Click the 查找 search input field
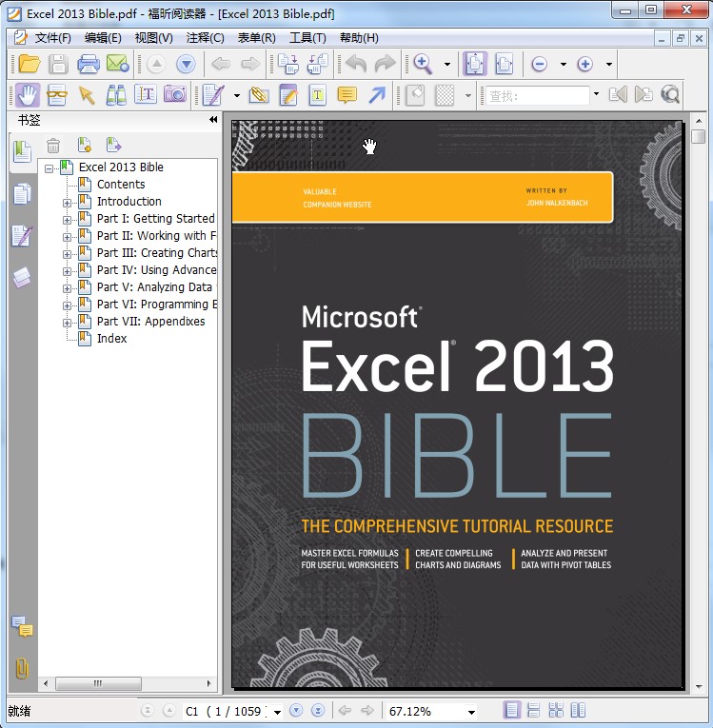713x728 pixels. tap(537, 95)
